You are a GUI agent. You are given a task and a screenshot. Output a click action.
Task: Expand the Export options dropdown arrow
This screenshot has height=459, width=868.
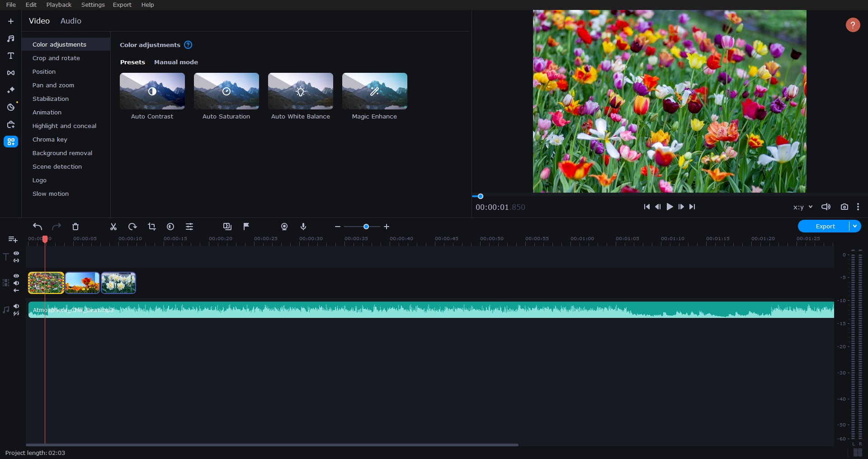(x=855, y=226)
